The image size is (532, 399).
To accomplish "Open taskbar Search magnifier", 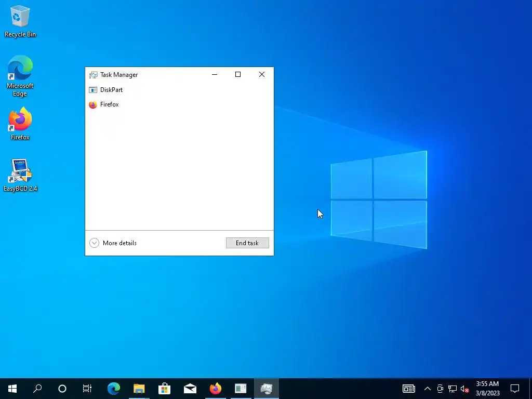I will coord(37,389).
